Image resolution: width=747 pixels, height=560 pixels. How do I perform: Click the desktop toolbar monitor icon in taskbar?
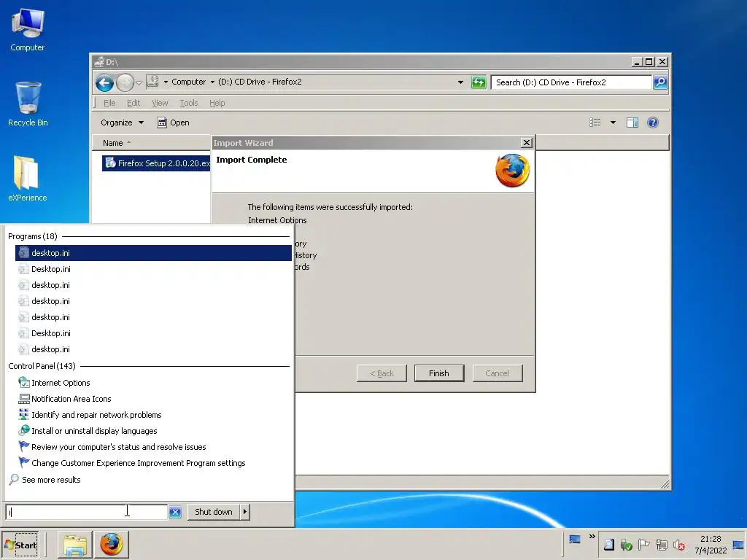pos(575,539)
